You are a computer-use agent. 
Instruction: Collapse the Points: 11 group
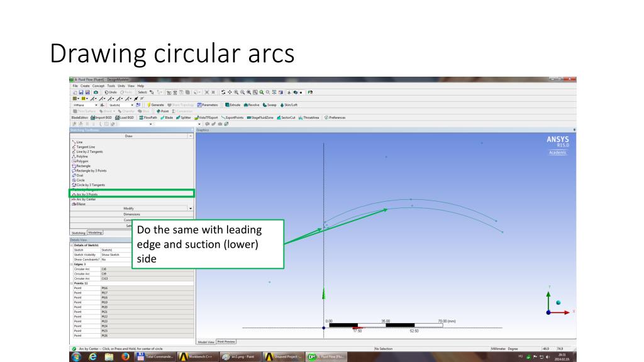click(72, 283)
